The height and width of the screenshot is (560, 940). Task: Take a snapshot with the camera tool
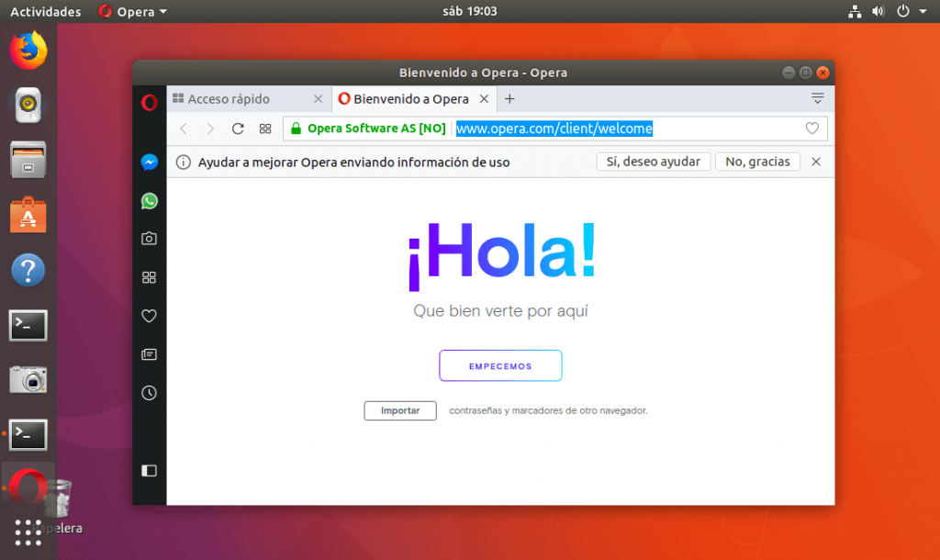[149, 239]
